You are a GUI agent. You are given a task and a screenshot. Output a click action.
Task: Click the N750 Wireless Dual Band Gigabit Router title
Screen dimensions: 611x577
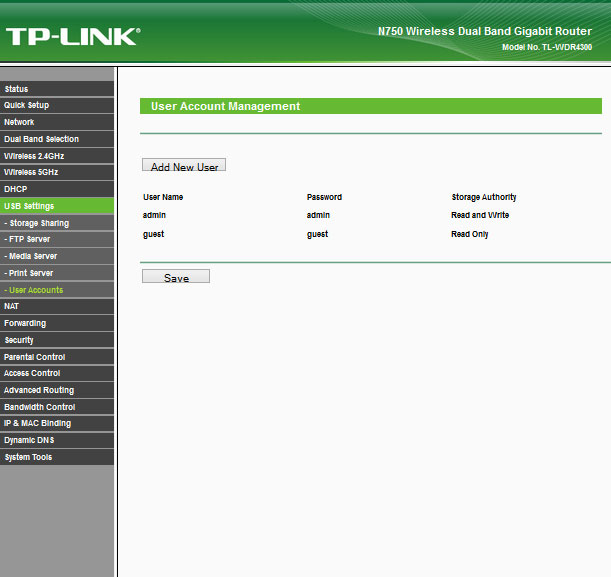pos(485,31)
